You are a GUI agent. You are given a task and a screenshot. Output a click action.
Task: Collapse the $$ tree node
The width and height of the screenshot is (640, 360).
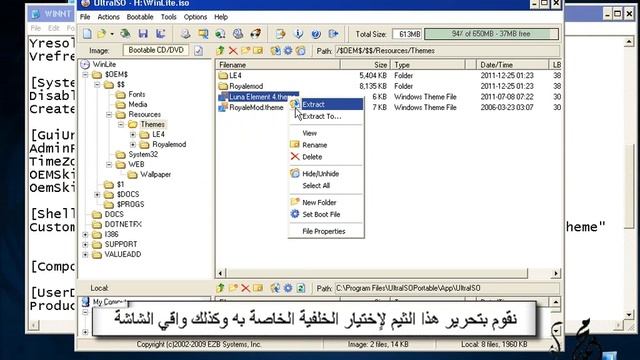(x=97, y=84)
